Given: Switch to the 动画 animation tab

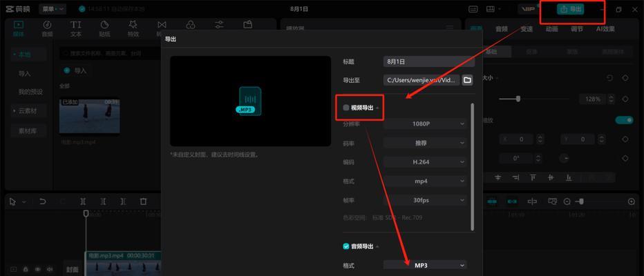Looking at the screenshot, I should point(551,29).
